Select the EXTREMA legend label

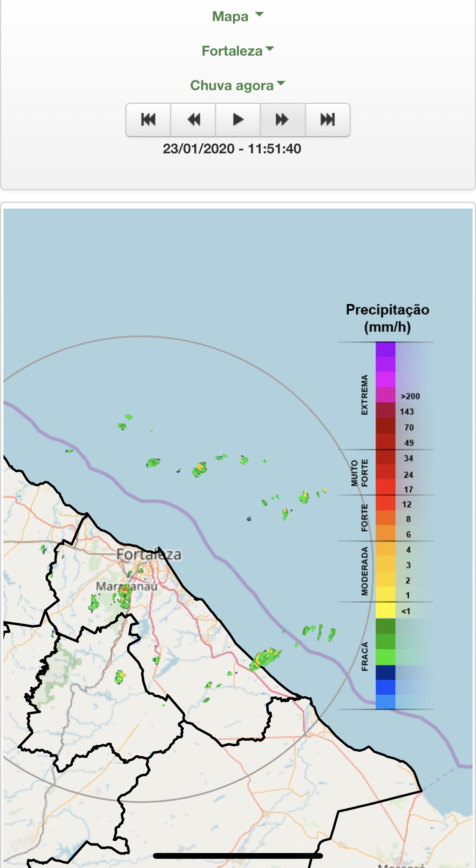[364, 395]
